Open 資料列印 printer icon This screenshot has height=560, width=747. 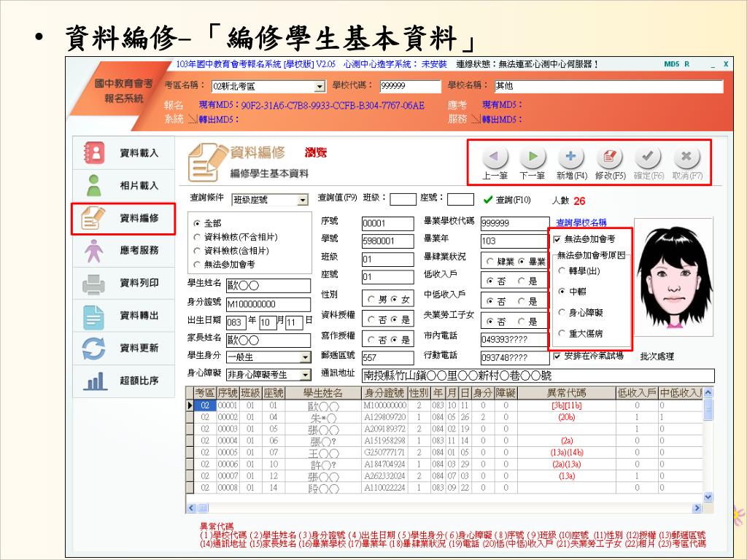[x=93, y=284]
